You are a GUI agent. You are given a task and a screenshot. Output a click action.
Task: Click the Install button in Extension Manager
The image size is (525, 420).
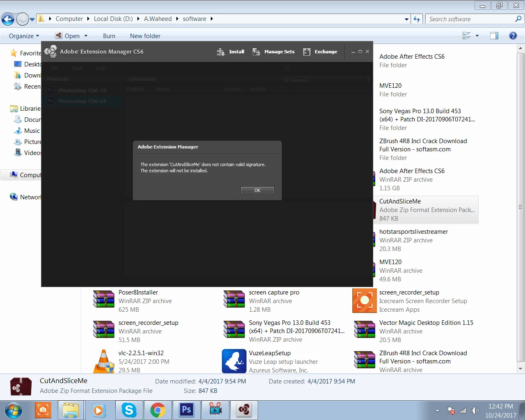pyautogui.click(x=231, y=52)
